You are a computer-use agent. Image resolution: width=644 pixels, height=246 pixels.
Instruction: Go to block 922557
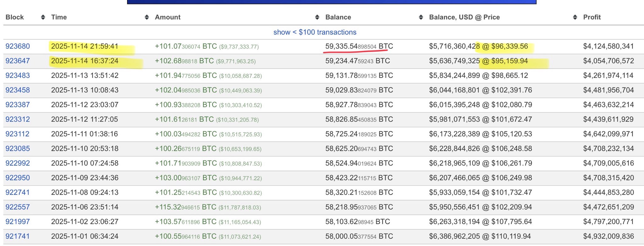18,207
